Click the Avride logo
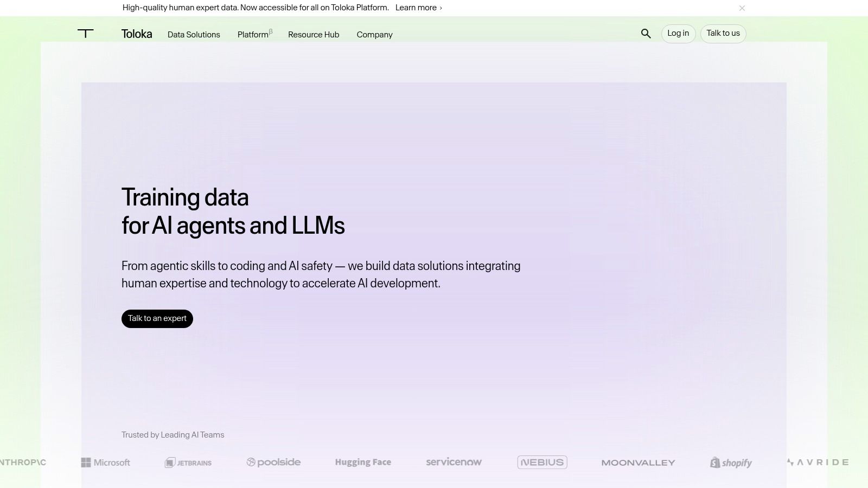 (x=818, y=462)
